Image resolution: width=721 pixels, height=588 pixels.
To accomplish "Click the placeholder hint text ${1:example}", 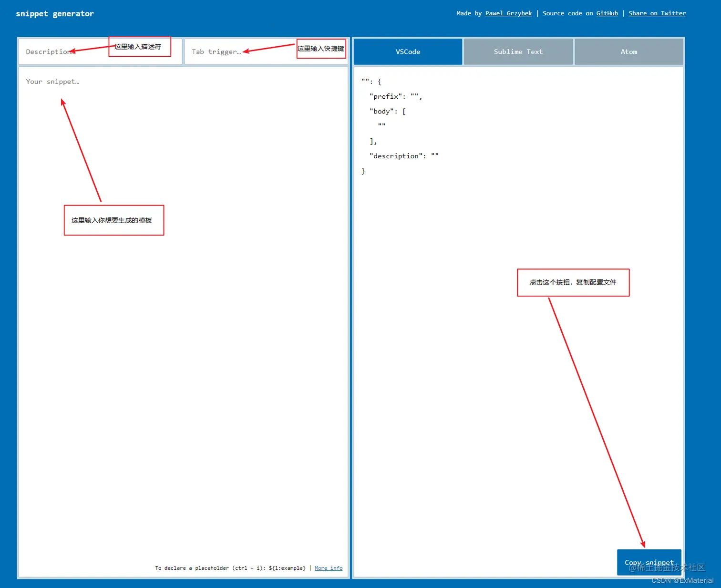I will [x=287, y=568].
